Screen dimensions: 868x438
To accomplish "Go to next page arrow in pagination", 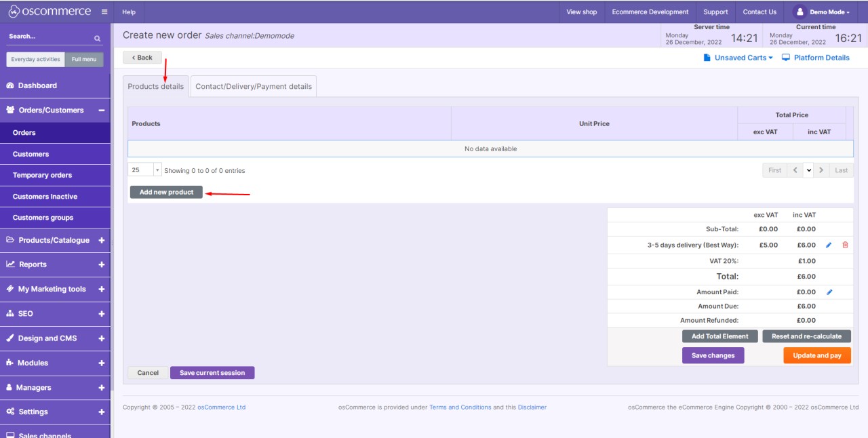I will click(x=821, y=170).
